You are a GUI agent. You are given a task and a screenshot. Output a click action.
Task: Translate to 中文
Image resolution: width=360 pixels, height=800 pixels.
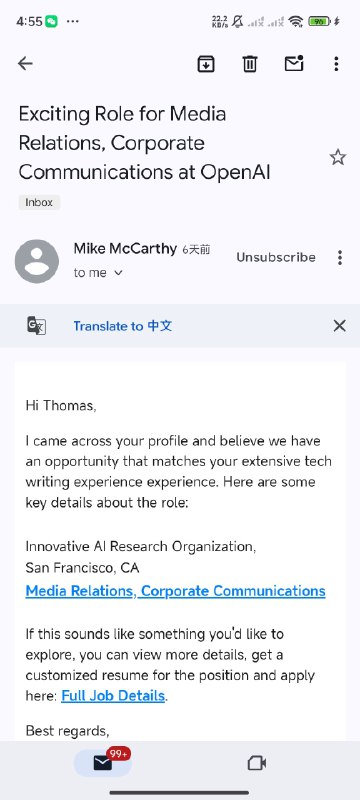click(123, 326)
